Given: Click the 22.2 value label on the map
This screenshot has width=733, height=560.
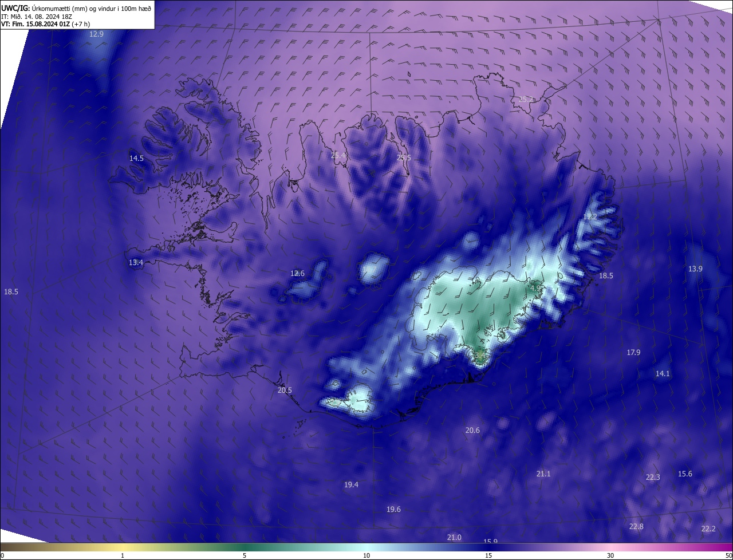Looking at the screenshot, I should point(708,529).
